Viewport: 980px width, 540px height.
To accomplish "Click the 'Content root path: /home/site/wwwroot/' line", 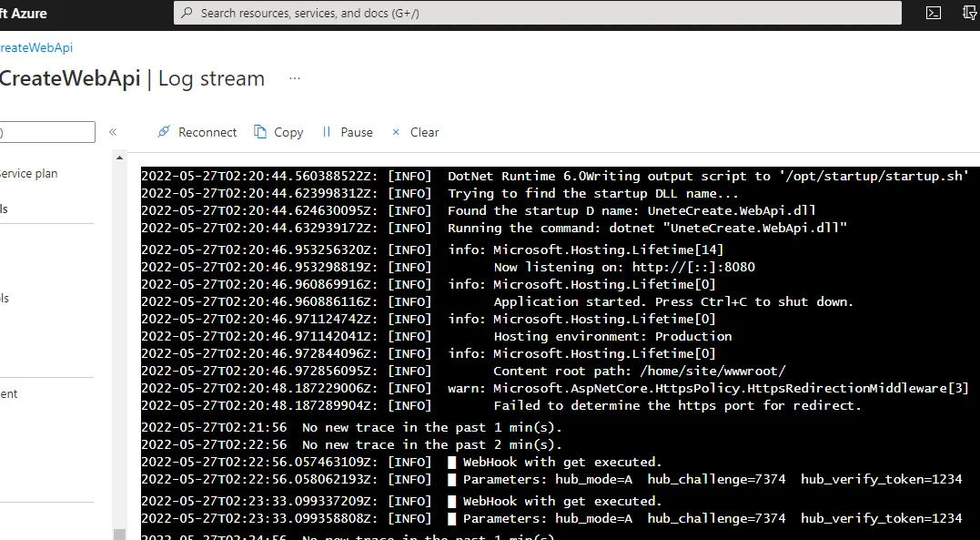I will coord(464,371).
